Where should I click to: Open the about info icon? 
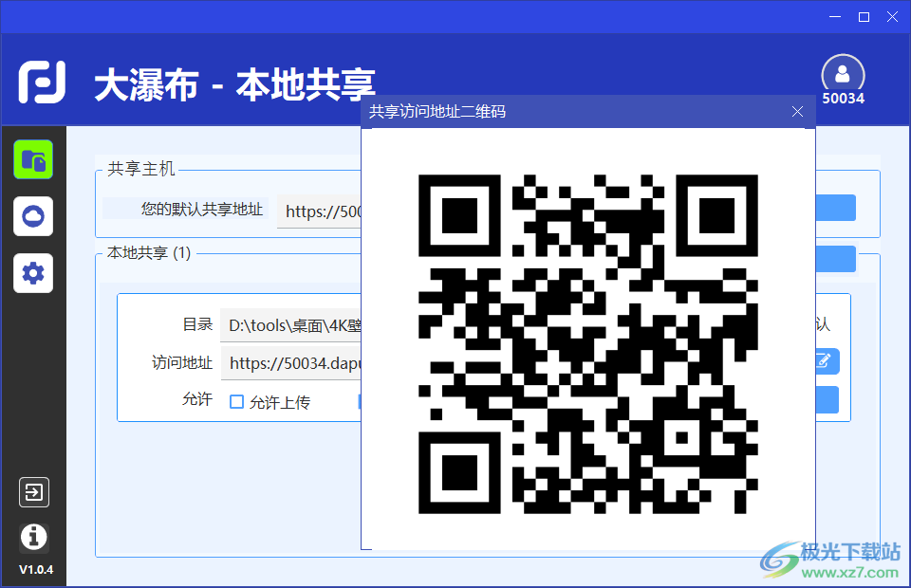[x=33, y=537]
